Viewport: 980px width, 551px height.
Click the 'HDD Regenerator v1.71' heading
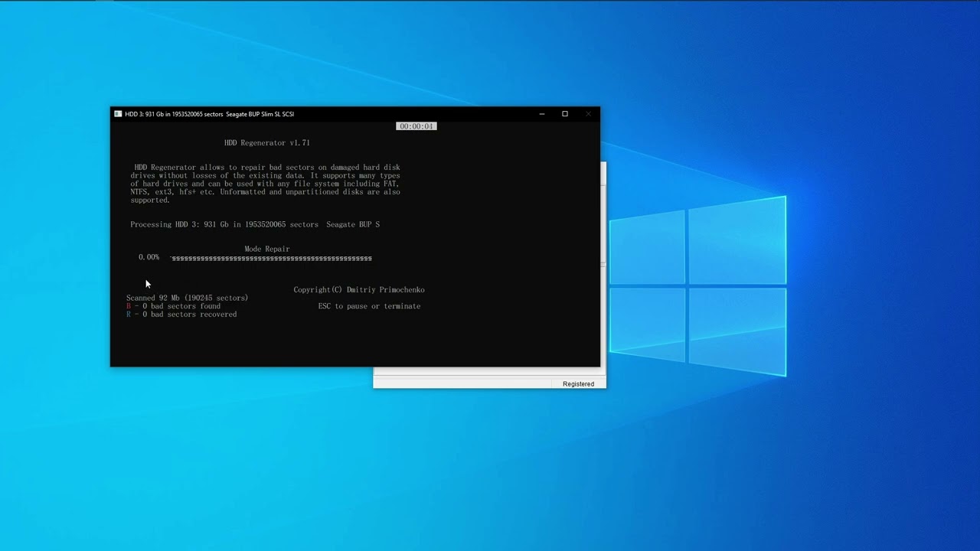click(x=267, y=143)
